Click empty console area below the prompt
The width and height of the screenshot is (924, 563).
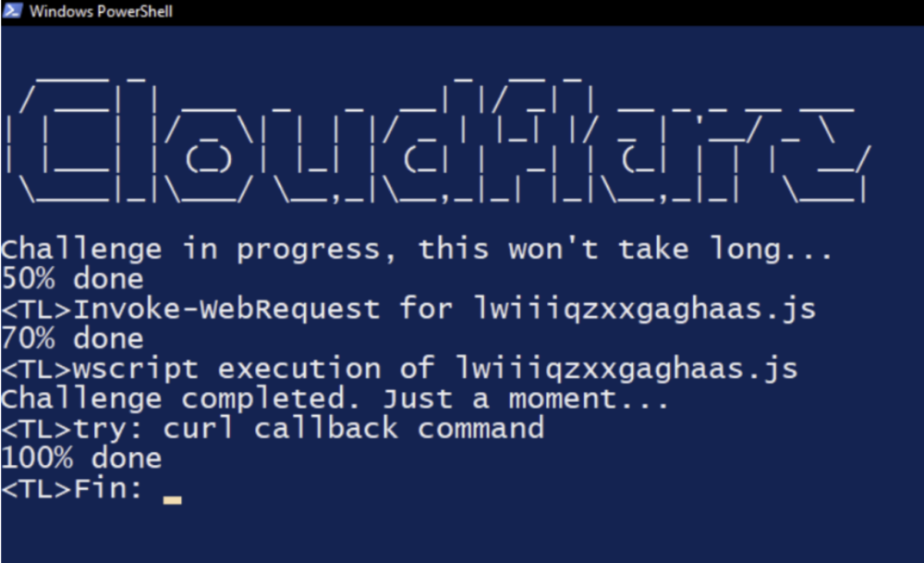click(462, 533)
